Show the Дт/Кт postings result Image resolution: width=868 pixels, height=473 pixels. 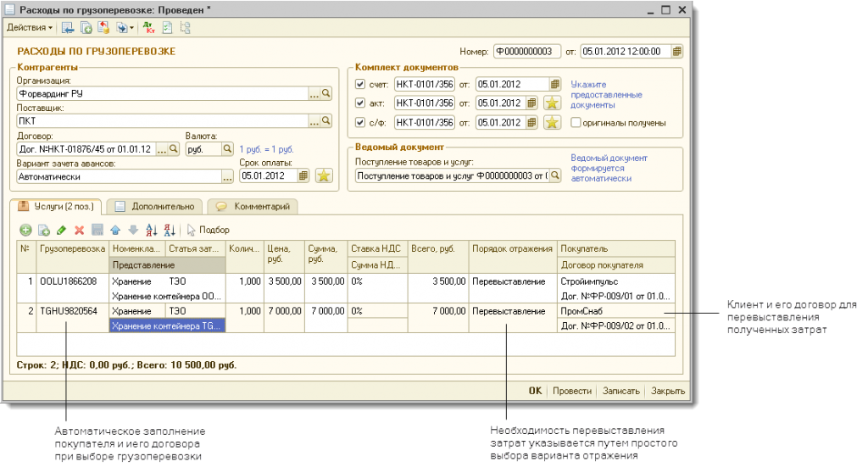point(148,27)
